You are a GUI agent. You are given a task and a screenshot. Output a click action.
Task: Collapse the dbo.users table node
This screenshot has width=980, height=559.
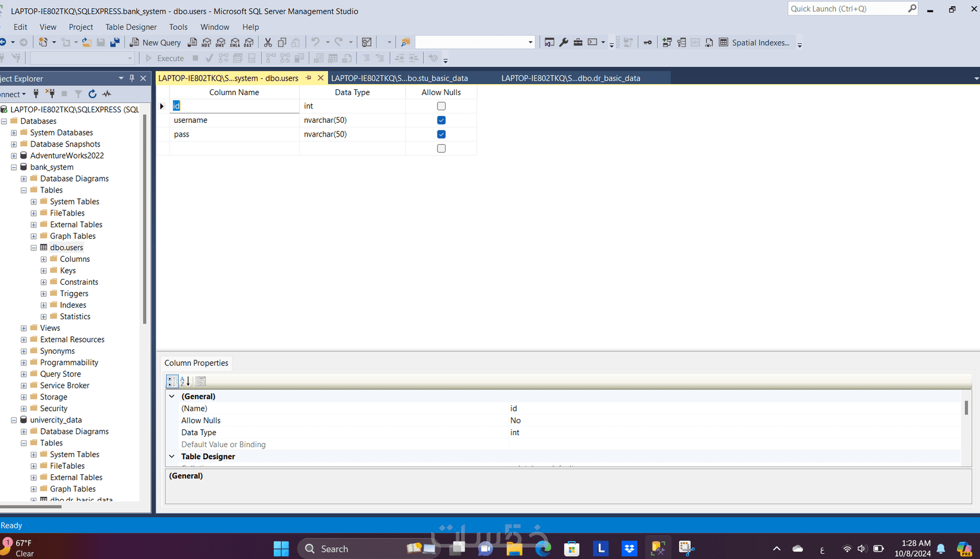pos(33,248)
